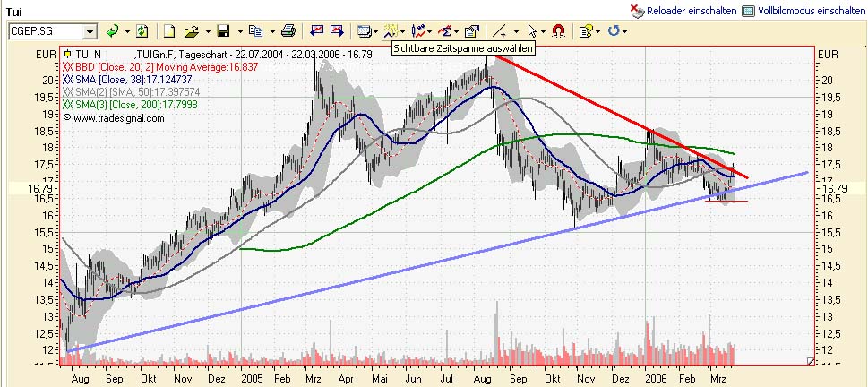Expand dropdown next to sigma indicator icon
This screenshot has height=387, width=868.
[x=457, y=31]
